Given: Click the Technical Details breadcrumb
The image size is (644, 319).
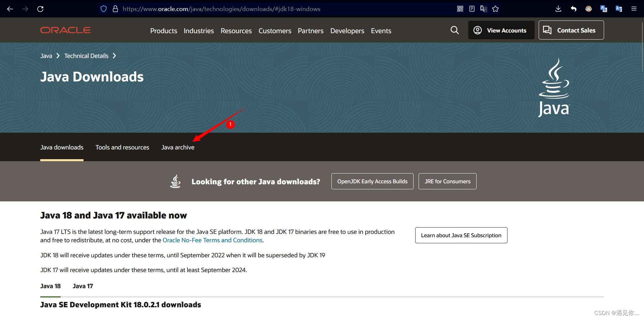Looking at the screenshot, I should point(86,56).
